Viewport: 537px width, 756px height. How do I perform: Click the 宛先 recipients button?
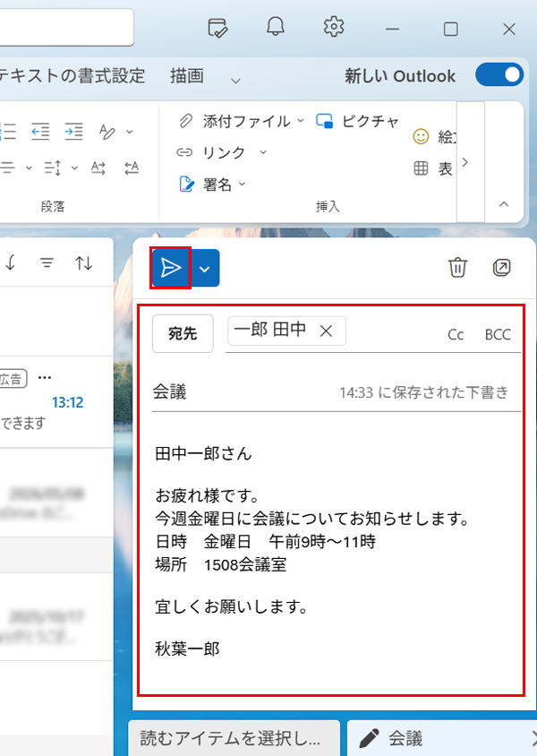click(x=183, y=333)
